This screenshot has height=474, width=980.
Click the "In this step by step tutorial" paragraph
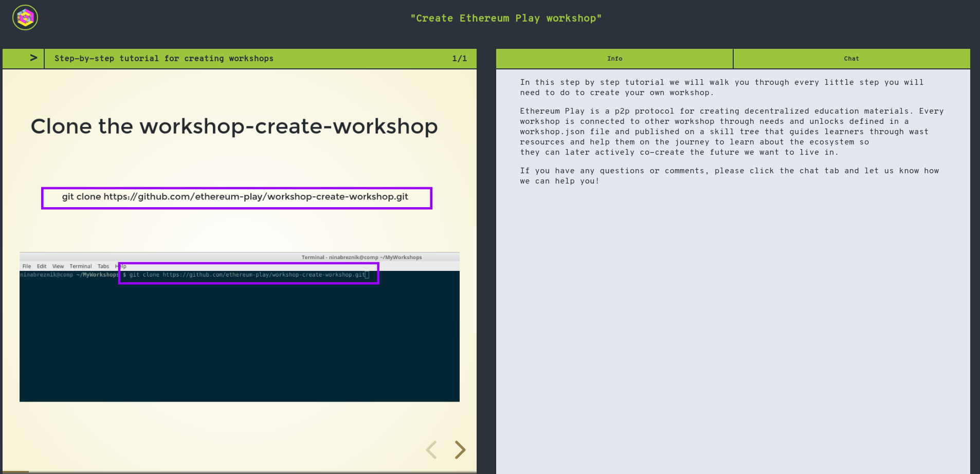click(721, 87)
